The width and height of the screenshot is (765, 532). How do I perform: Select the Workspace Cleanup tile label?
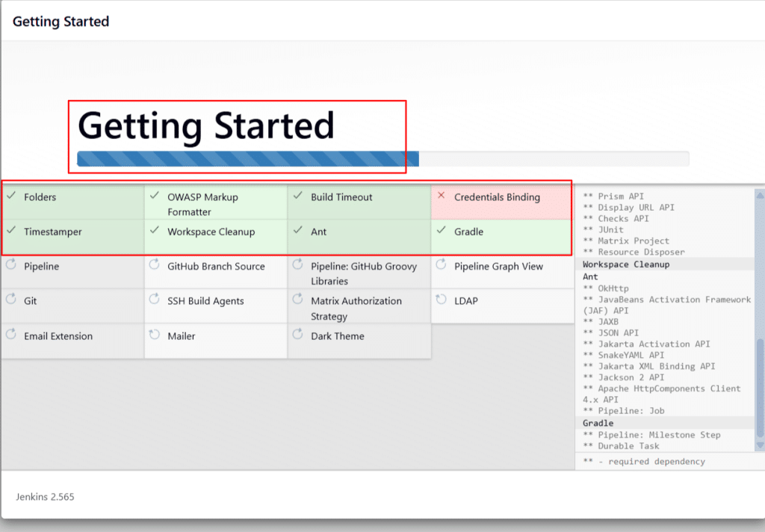pyautogui.click(x=211, y=232)
